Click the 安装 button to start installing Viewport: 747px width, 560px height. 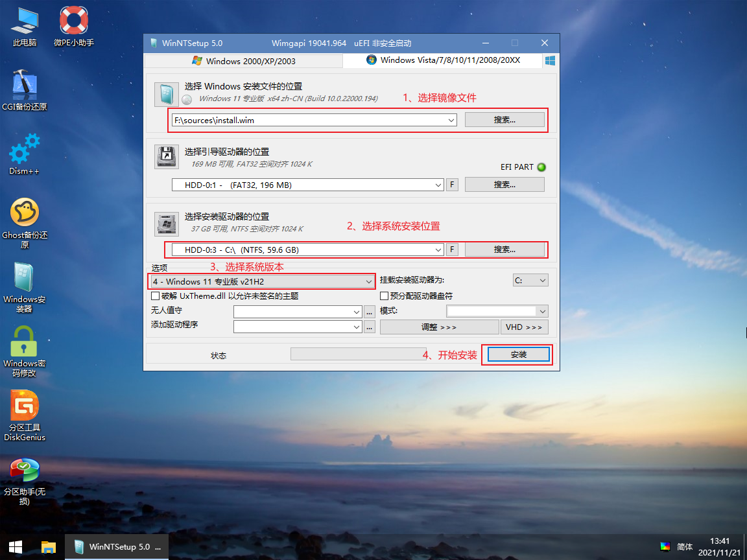click(518, 355)
